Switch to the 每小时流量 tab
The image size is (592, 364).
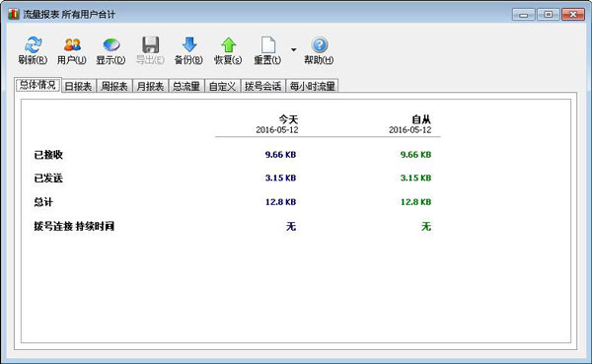(x=312, y=86)
